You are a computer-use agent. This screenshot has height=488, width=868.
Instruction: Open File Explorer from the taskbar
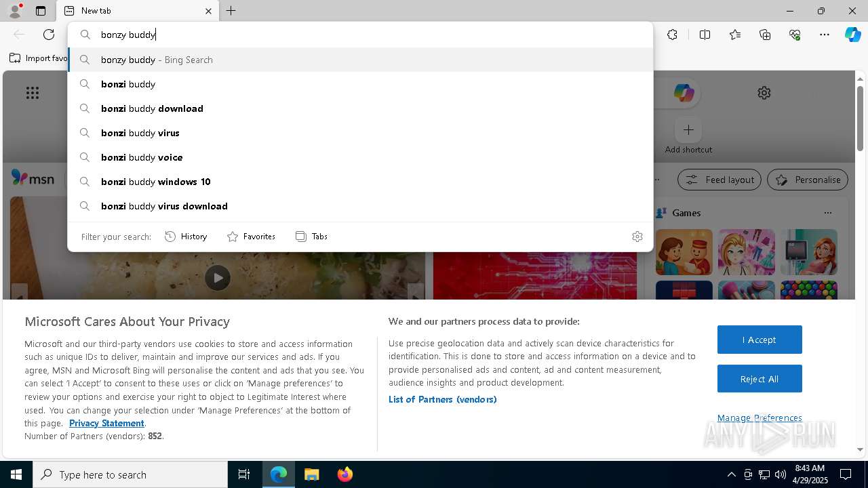pos(311,474)
